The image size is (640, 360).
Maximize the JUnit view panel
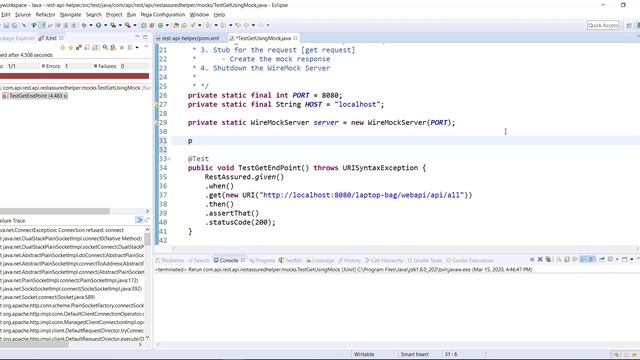(x=145, y=37)
